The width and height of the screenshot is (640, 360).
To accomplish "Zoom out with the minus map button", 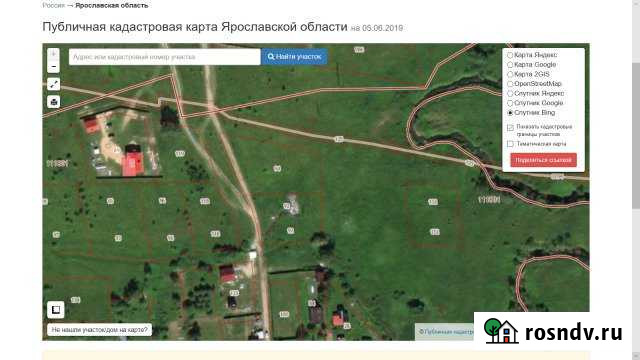I will click(53, 67).
